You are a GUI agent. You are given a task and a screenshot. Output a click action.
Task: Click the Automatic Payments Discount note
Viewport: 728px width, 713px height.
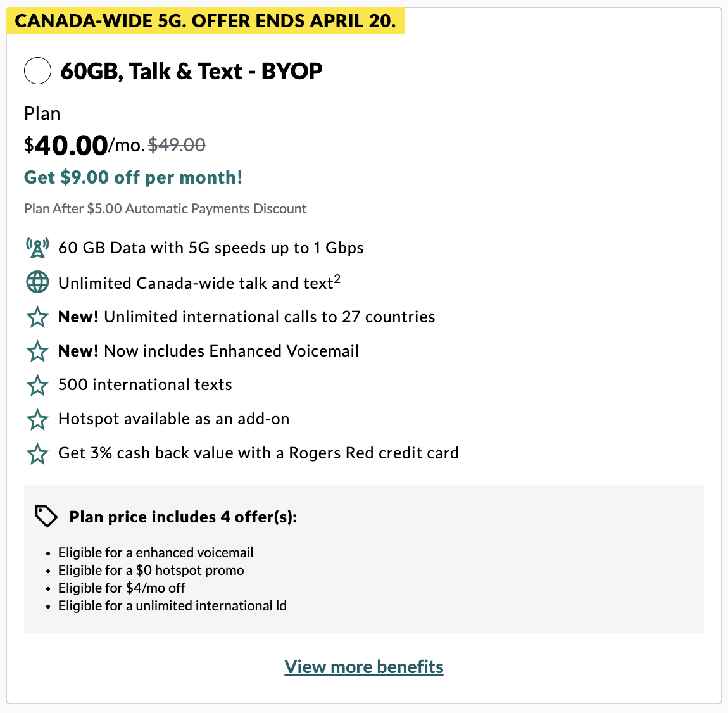pyautogui.click(x=165, y=209)
